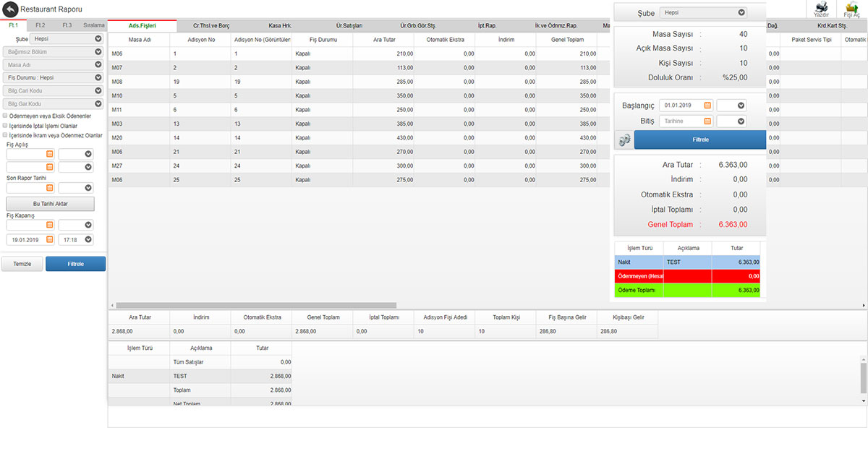Screen dimensions: 868x472
Task: Click the horizontal scrollbar under the receipts table
Action: click(x=256, y=306)
